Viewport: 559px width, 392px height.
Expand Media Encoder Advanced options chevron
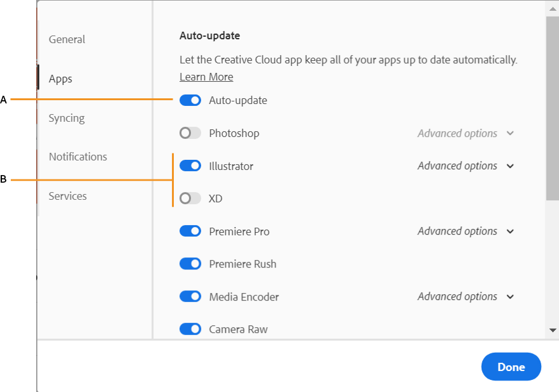[510, 297]
